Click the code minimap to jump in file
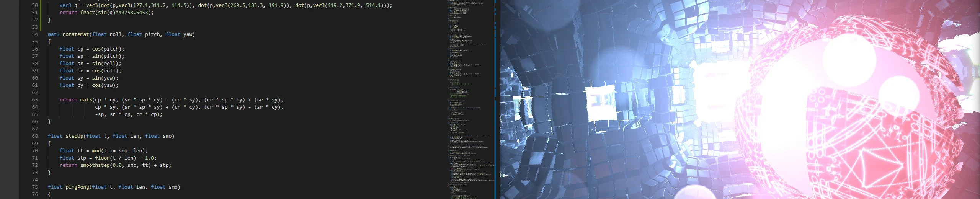 pos(471,99)
